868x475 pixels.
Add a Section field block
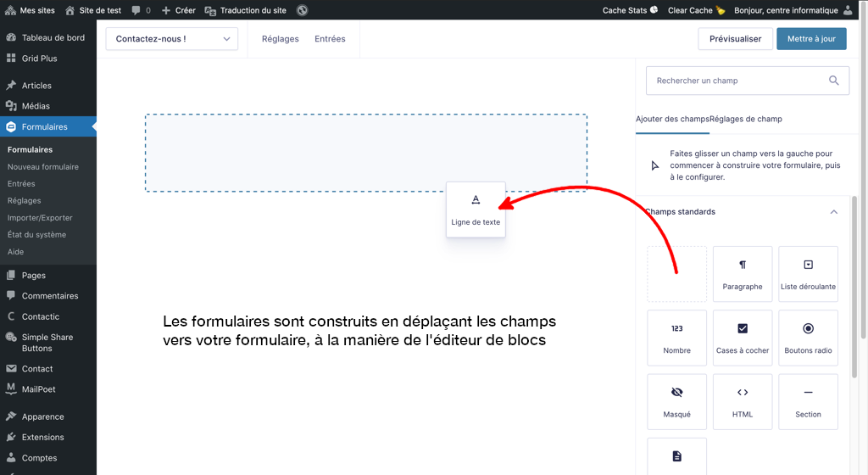[x=808, y=402]
